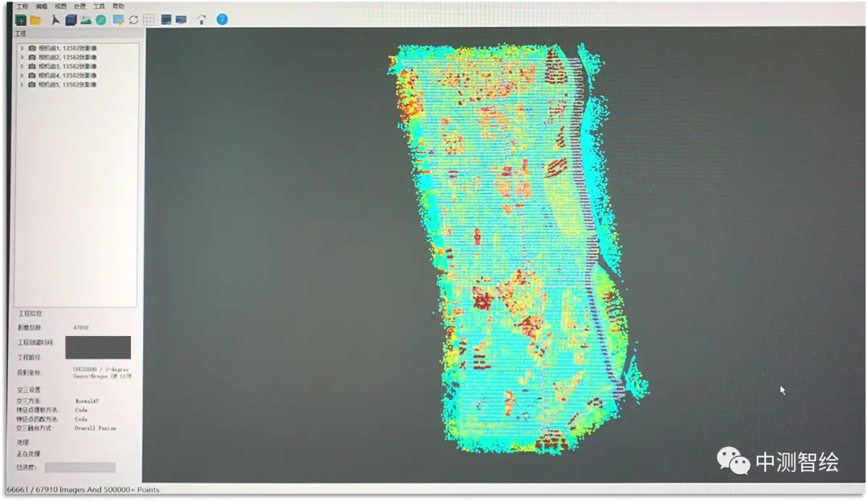This screenshot has width=868, height=501.
Task: Toggle the grid icon in toolbar
Action: [x=149, y=19]
